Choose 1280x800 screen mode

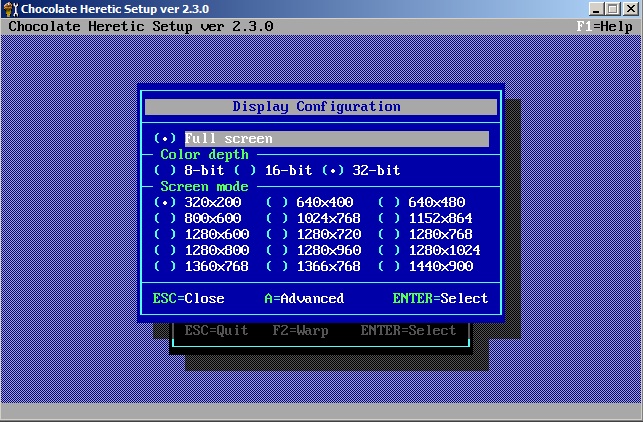201,250
